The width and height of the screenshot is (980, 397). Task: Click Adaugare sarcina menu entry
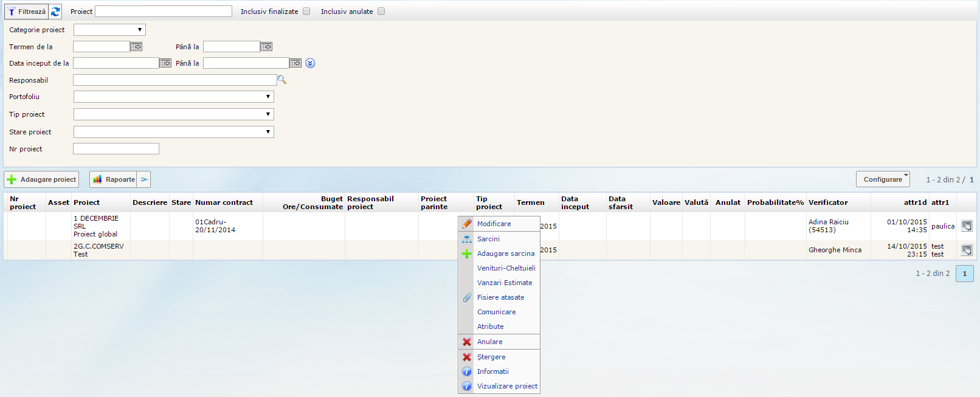tap(505, 254)
